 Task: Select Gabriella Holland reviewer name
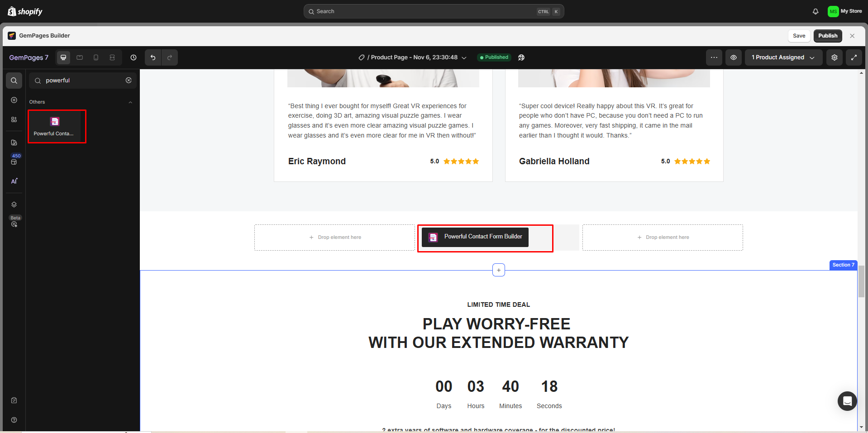pos(554,162)
